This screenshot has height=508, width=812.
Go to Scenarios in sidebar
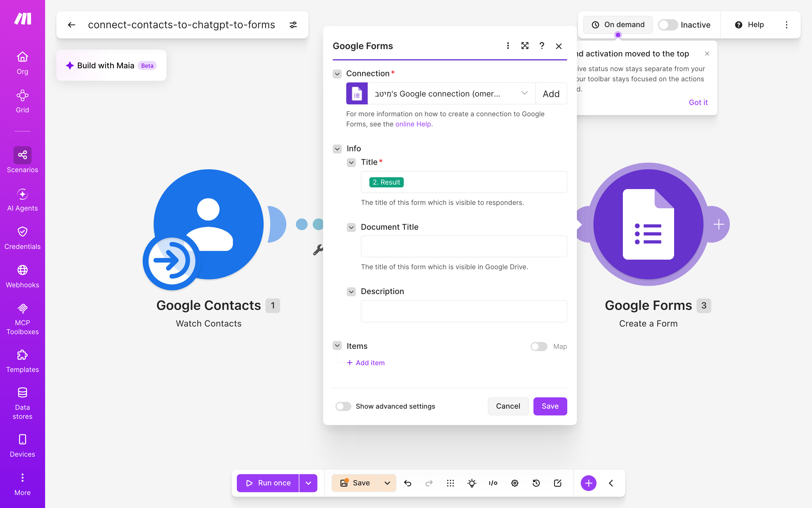23,160
